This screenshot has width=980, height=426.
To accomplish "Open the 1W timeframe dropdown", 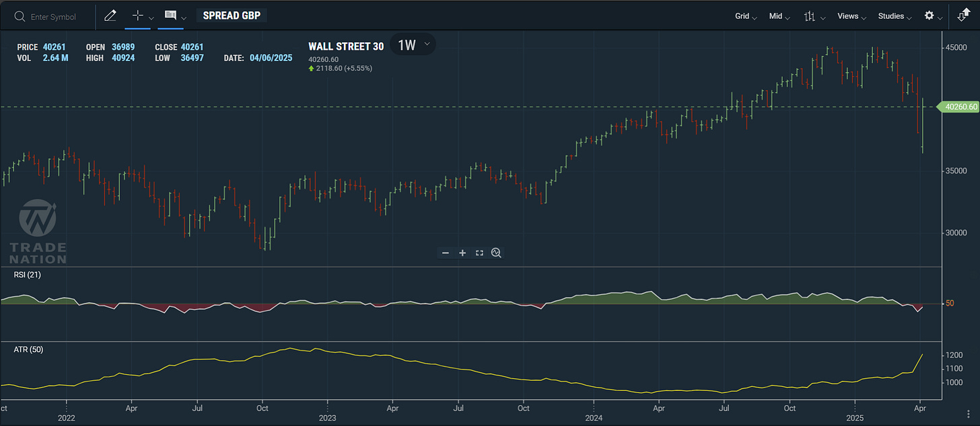I will (x=413, y=45).
